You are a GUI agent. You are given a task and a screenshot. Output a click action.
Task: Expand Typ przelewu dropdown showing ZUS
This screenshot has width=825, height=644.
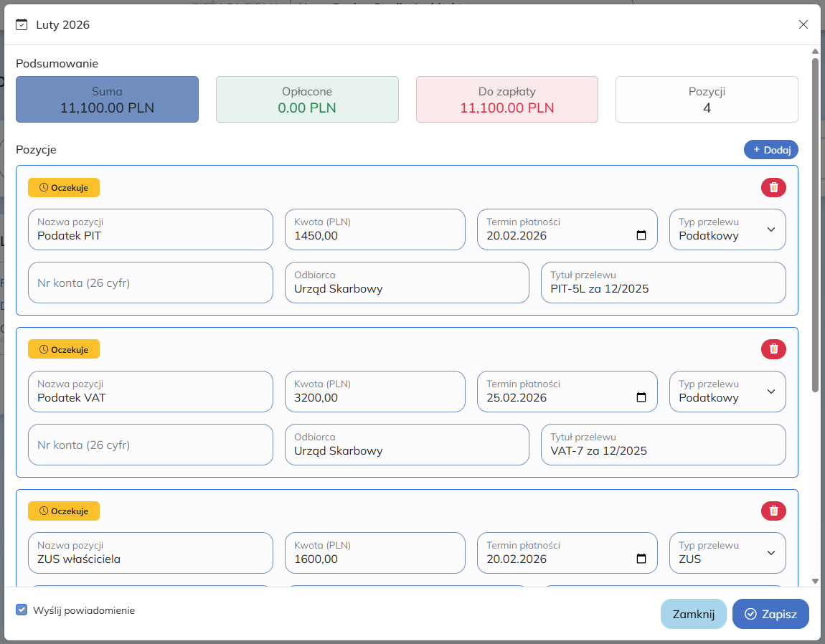click(727, 553)
